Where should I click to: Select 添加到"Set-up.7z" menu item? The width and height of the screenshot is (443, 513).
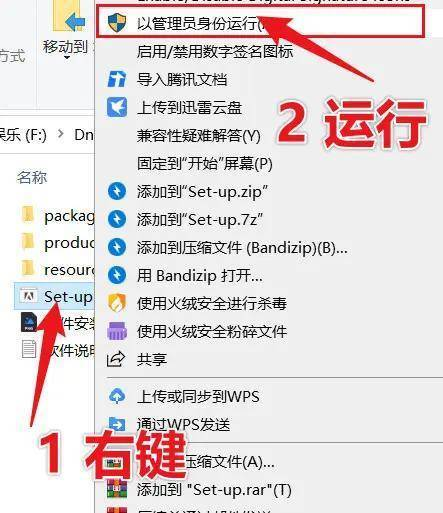point(199,220)
